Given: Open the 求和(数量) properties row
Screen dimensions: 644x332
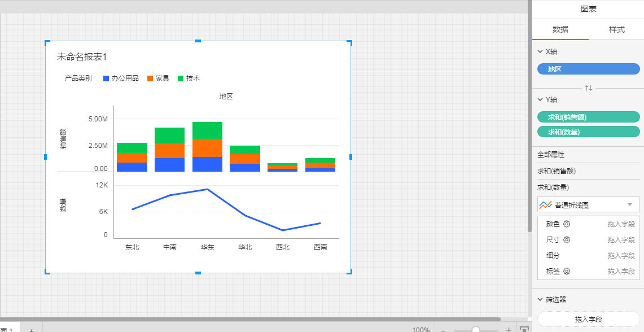Looking at the screenshot, I should tap(589, 187).
